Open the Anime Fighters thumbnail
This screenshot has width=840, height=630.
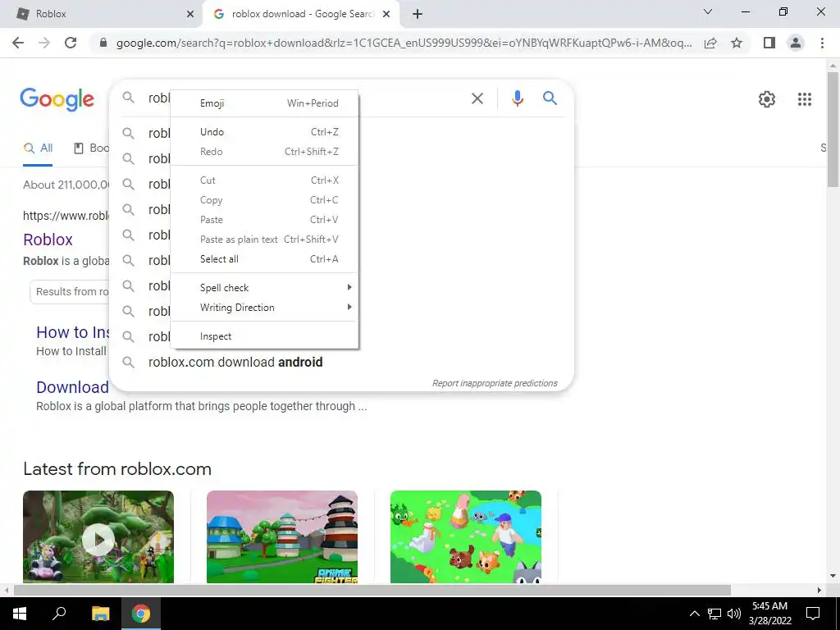(x=282, y=537)
